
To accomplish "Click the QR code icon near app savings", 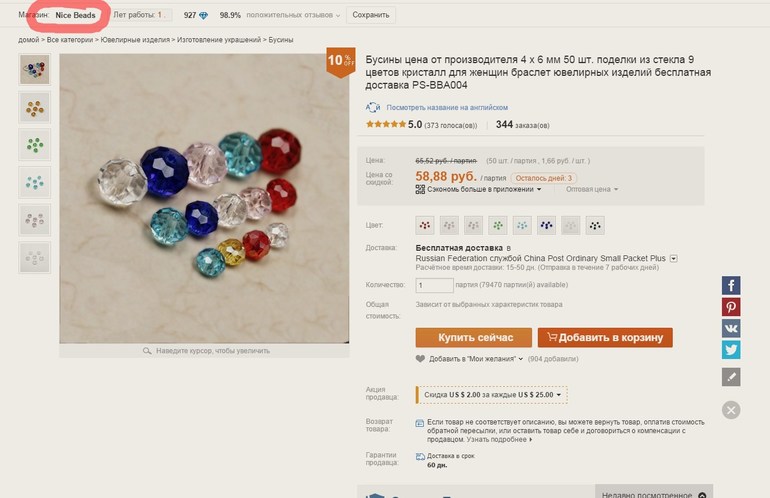I will pyautogui.click(x=420, y=189).
